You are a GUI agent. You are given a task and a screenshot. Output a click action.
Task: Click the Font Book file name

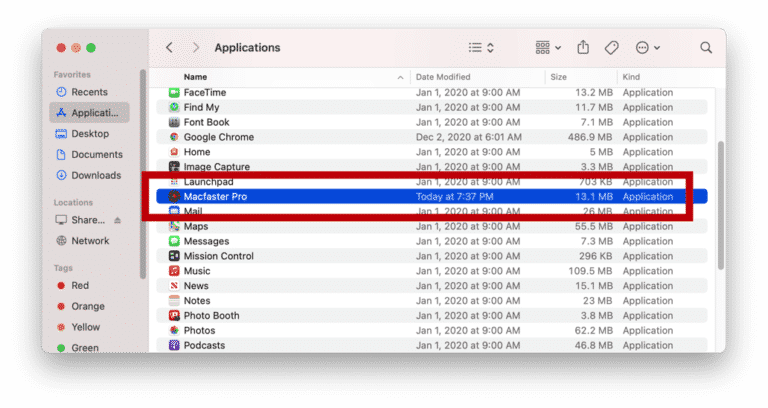[x=206, y=122]
